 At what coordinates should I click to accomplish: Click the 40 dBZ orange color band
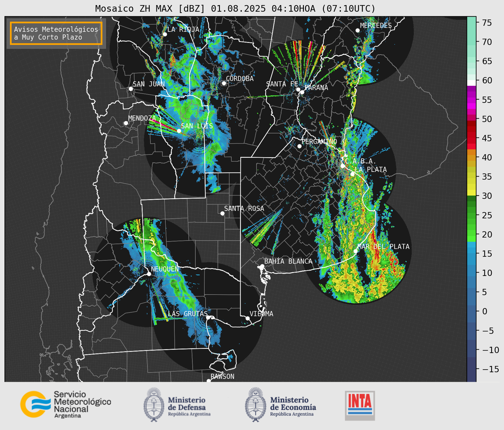tap(471, 158)
